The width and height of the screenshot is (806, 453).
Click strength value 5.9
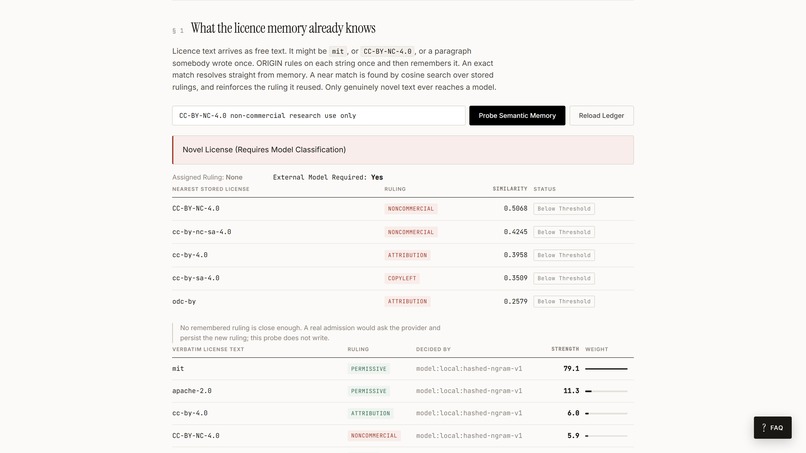573,436
